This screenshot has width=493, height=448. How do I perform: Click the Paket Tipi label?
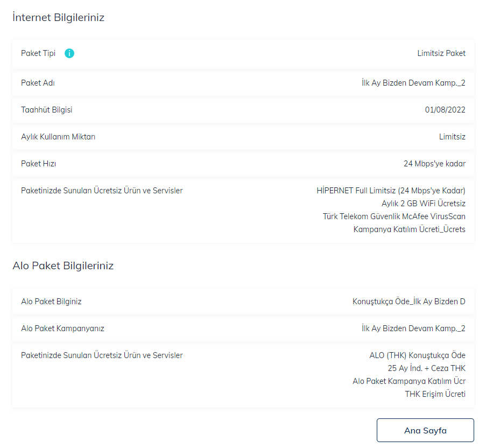(38, 53)
